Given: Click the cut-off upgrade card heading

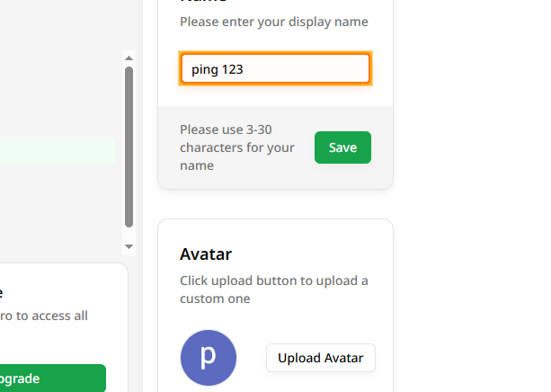Looking at the screenshot, I should 3,292.
